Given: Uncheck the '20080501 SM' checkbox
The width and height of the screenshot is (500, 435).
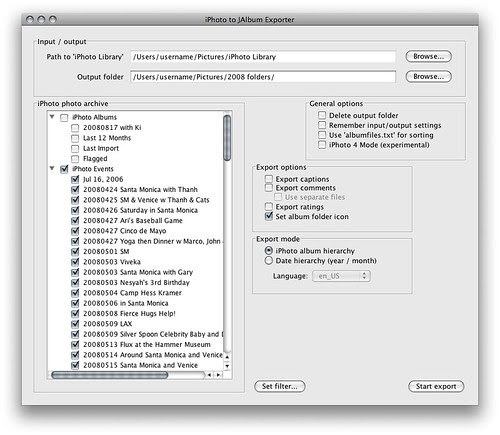Looking at the screenshot, I should (x=75, y=252).
